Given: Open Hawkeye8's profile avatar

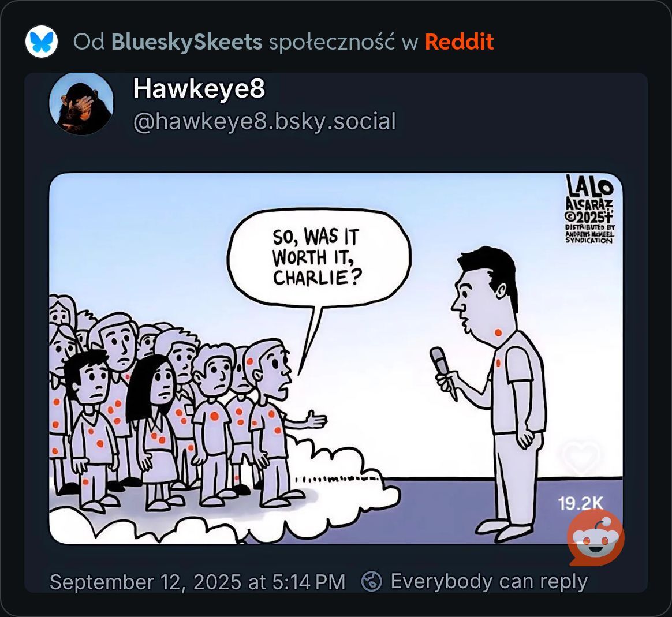Looking at the screenshot, I should pos(81,104).
